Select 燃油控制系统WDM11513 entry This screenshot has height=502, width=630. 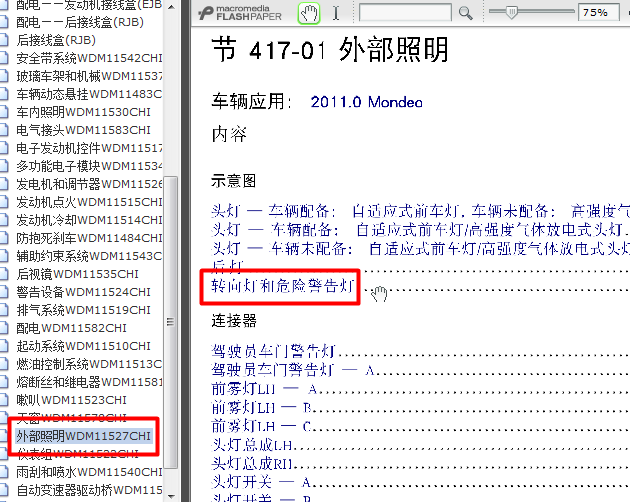pyautogui.click(x=89, y=364)
